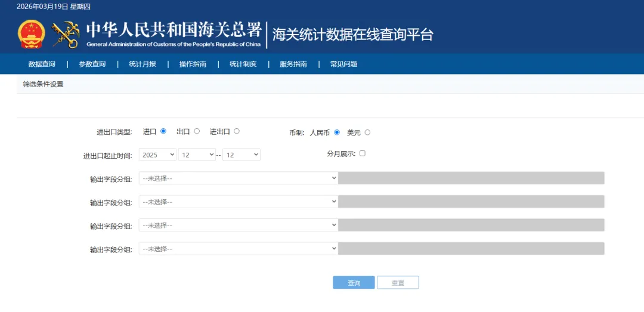
Task: Click the English General Administration of Customs subtitle
Action: pyautogui.click(x=174, y=44)
